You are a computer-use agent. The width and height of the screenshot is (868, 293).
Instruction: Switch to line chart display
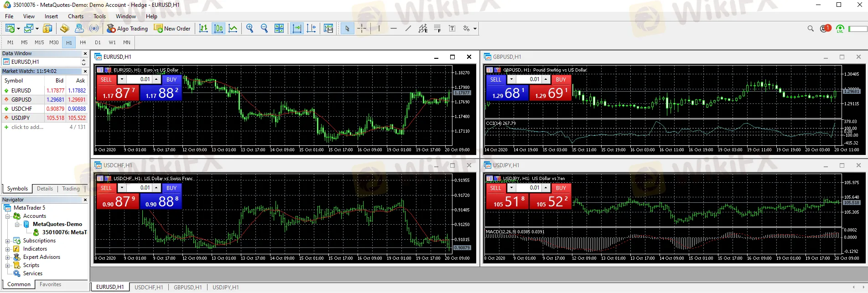click(x=233, y=28)
